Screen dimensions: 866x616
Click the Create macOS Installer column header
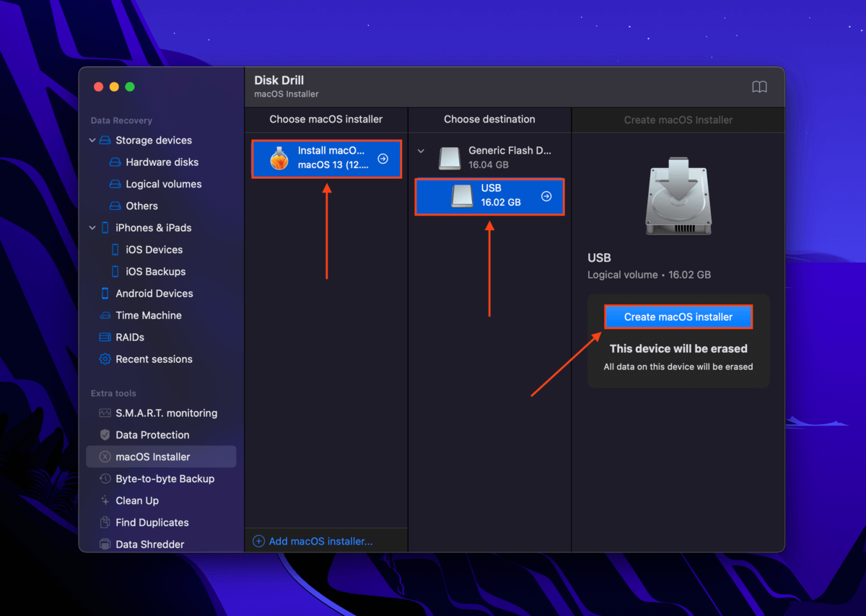pos(678,120)
